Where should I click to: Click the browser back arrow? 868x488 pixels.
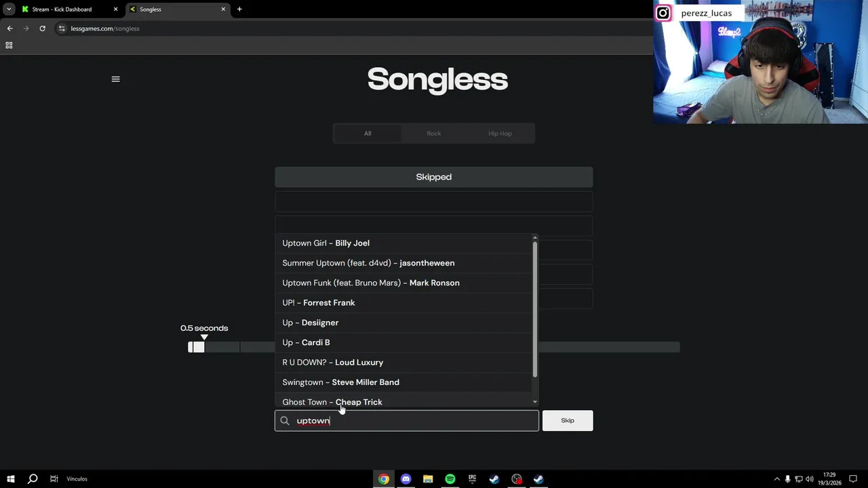tap(9, 28)
